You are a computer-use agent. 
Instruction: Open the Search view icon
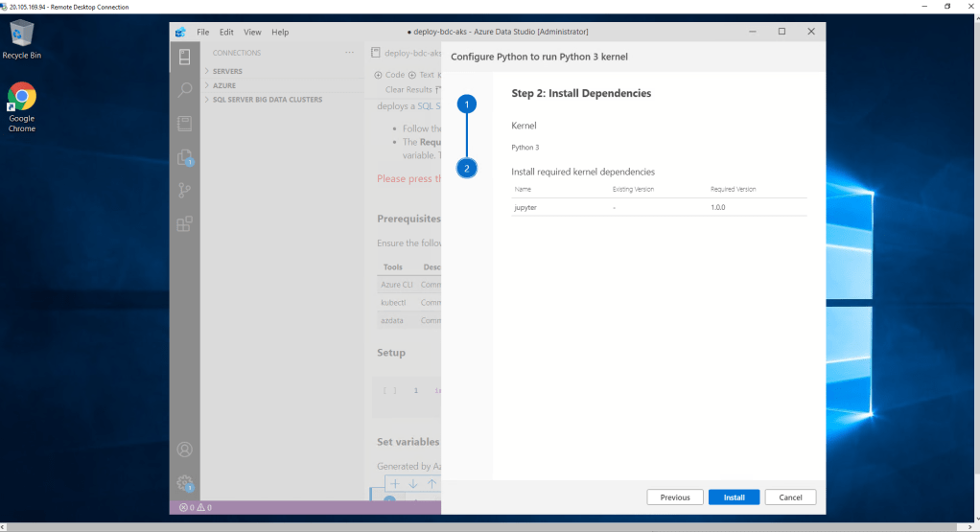184,90
